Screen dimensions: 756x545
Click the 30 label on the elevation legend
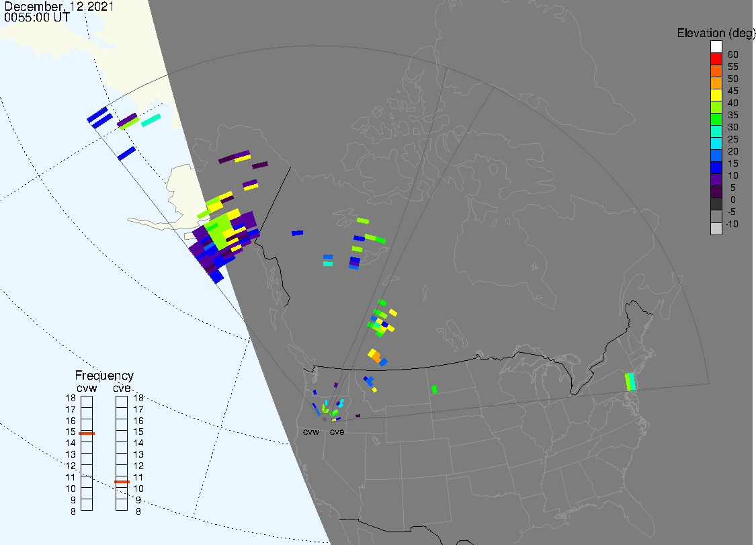tap(733, 127)
